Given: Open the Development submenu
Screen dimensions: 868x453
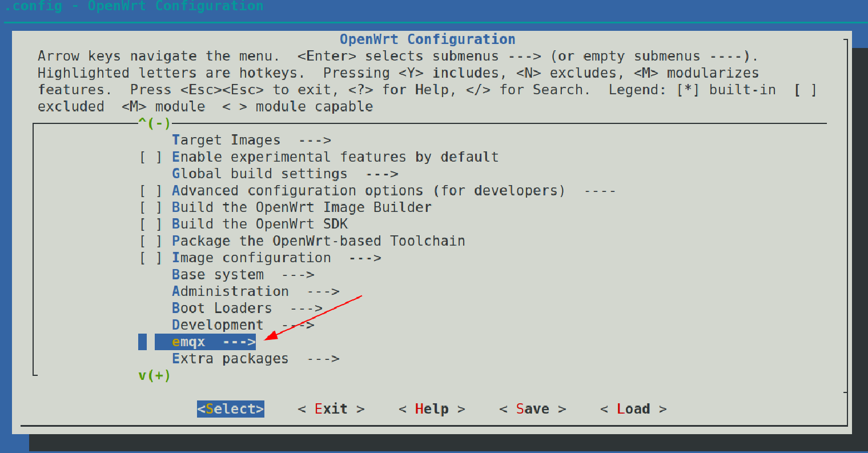Looking at the screenshot, I should point(243,325).
